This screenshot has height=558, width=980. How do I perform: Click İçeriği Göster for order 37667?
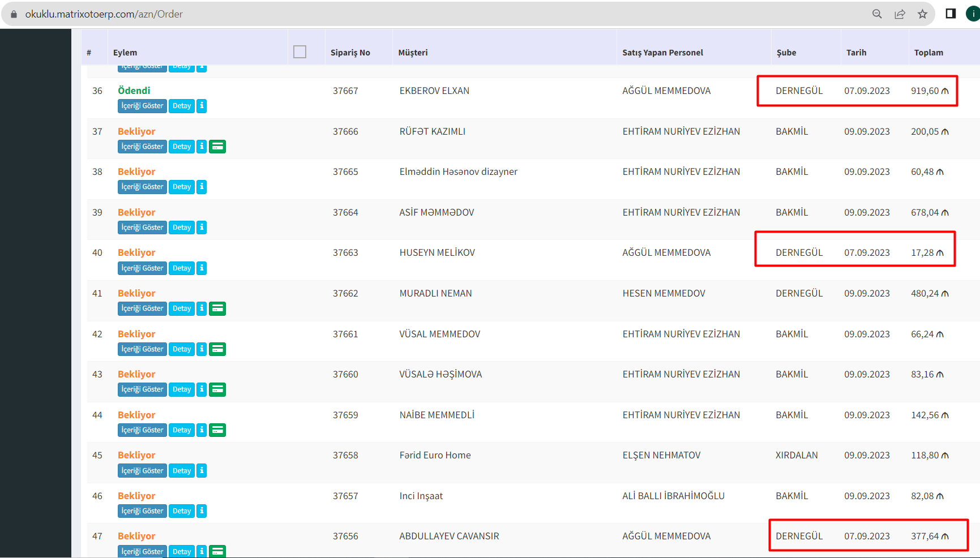tap(142, 106)
